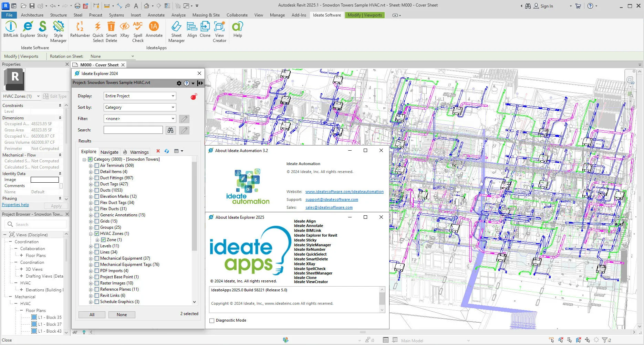Check the Levels (11) checkbox
The width and height of the screenshot is (644, 345).
coord(97,246)
